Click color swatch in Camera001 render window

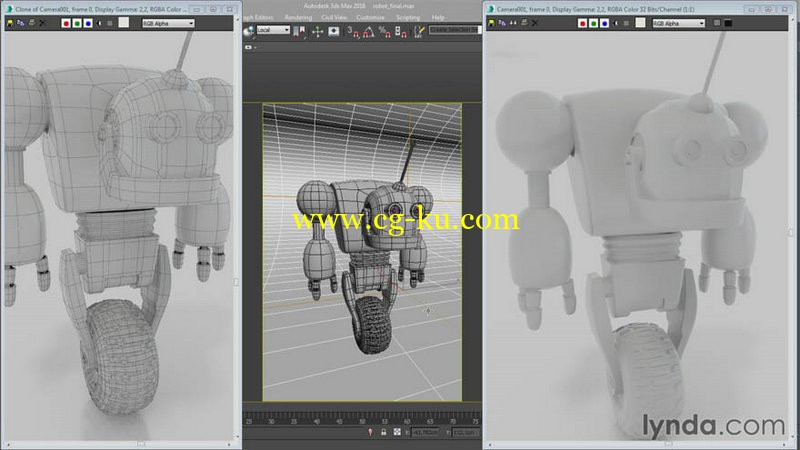(640, 22)
